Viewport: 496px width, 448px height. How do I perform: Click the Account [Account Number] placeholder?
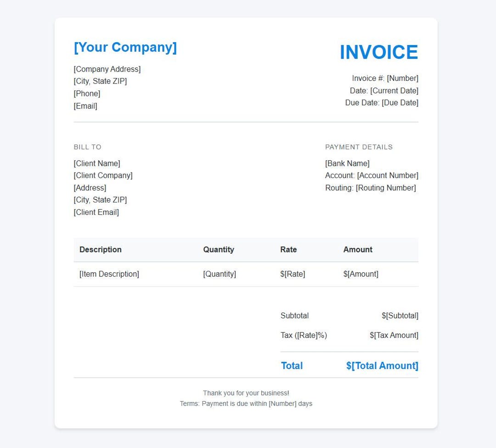(371, 175)
